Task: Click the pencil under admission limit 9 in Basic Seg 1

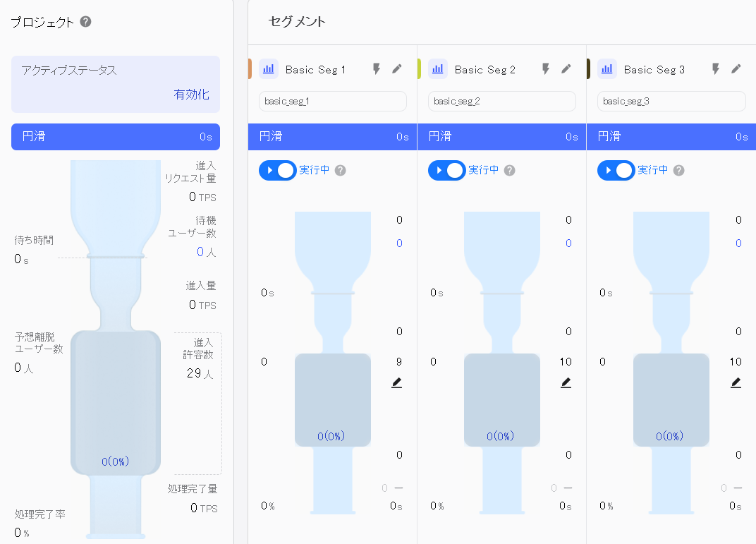Action: tap(396, 382)
